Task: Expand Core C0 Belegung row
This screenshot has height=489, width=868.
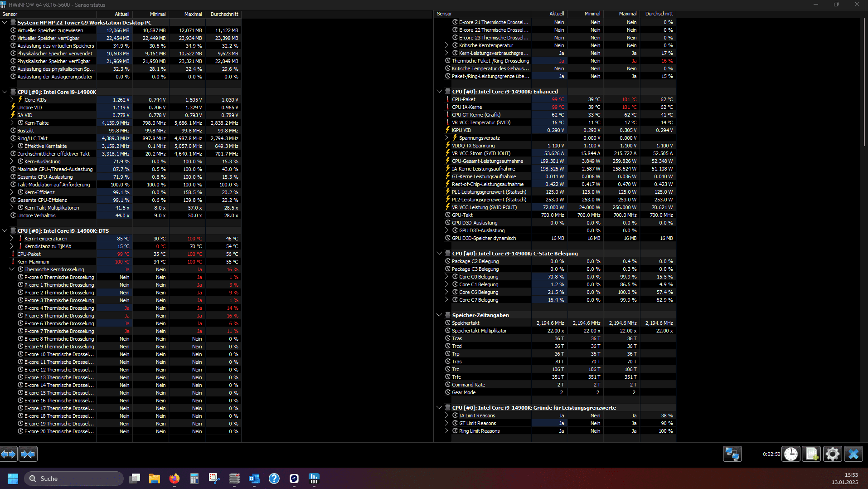Action: tap(446, 277)
